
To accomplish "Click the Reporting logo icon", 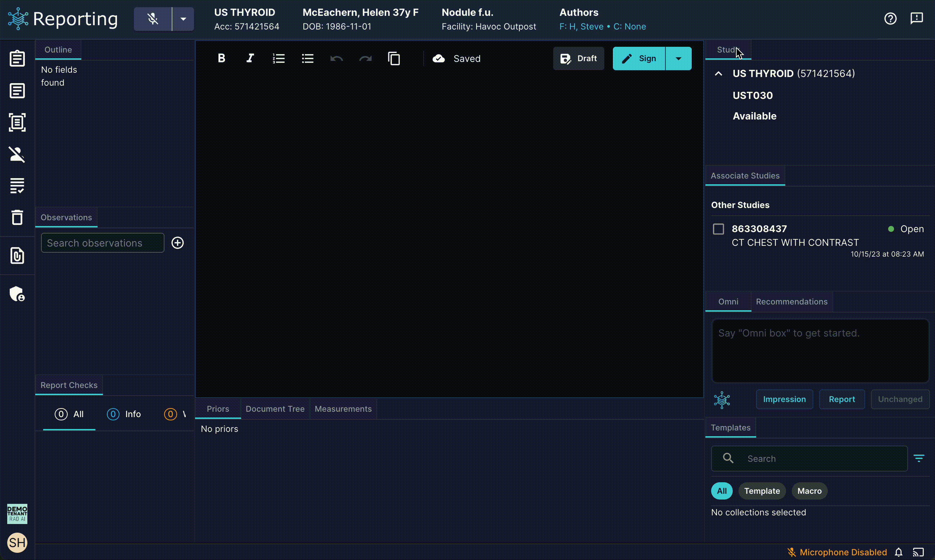I will click(x=18, y=18).
